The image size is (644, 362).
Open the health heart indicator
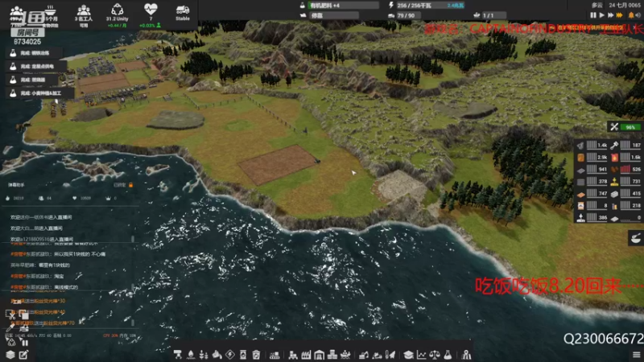151,14
